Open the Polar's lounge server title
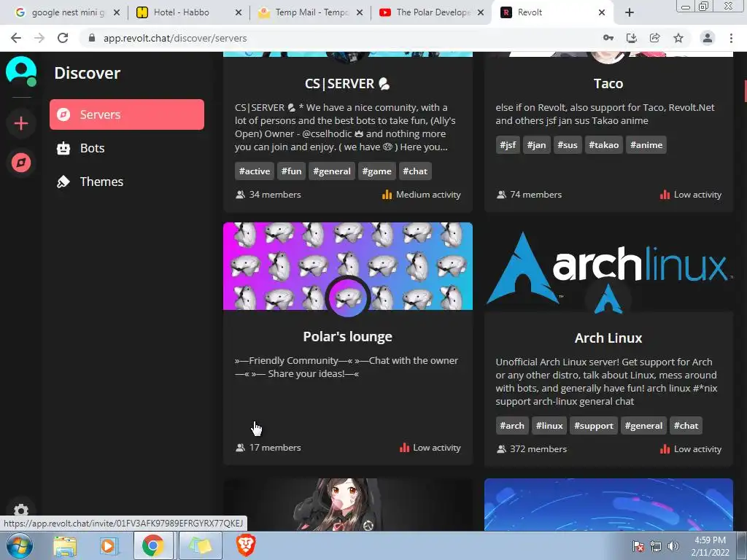The height and width of the screenshot is (560, 747). tap(348, 337)
